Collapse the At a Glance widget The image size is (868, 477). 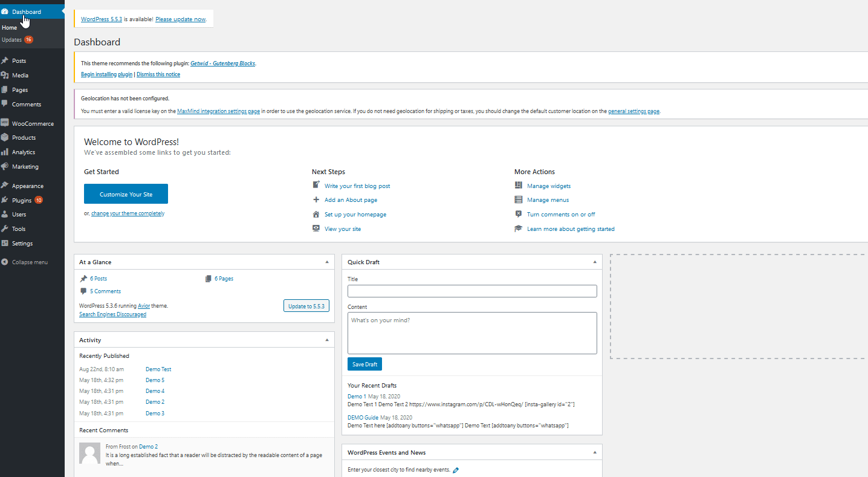click(x=327, y=262)
